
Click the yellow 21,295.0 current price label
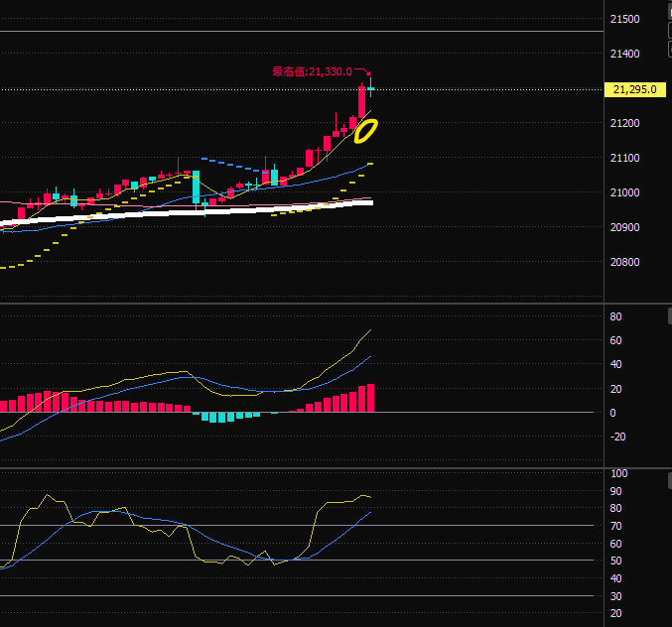637,90
